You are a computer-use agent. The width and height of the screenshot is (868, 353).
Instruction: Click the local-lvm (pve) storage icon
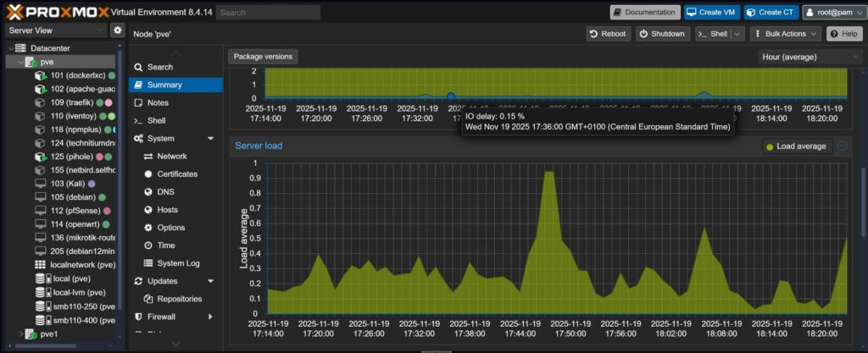pyautogui.click(x=40, y=292)
